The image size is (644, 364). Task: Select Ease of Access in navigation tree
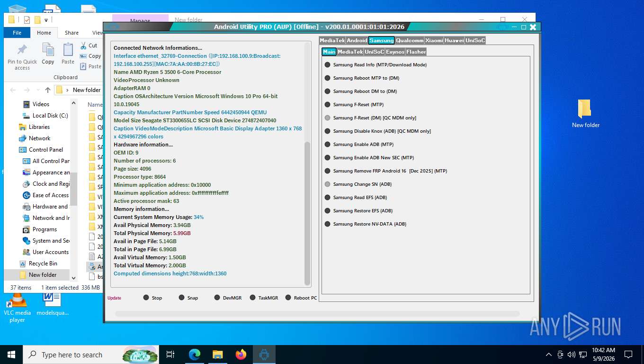pos(51,195)
